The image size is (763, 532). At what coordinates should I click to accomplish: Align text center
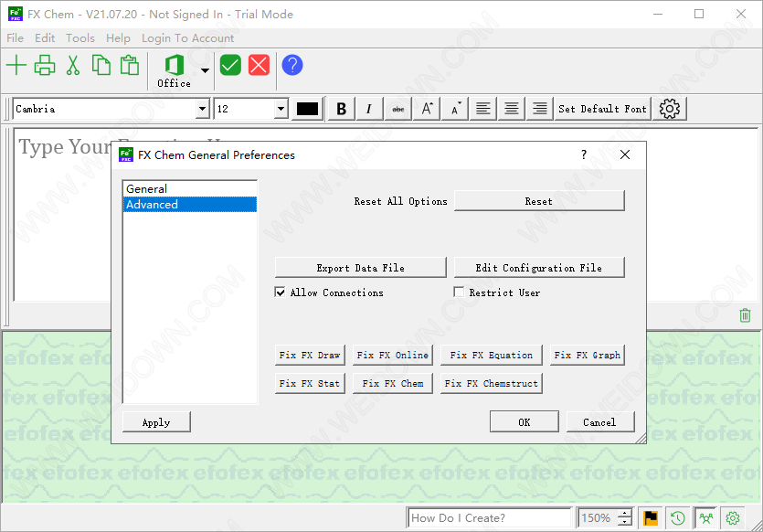(511, 109)
